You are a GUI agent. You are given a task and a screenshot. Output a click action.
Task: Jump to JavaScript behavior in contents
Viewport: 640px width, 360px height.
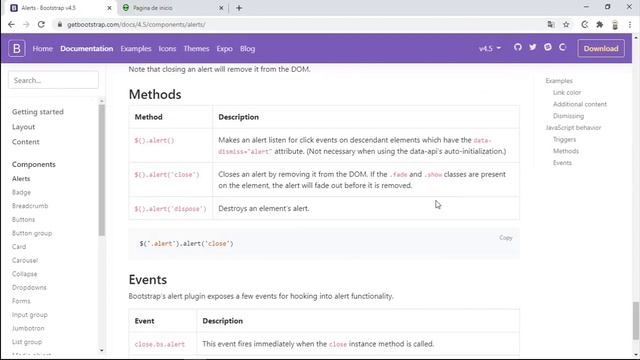[x=573, y=128]
